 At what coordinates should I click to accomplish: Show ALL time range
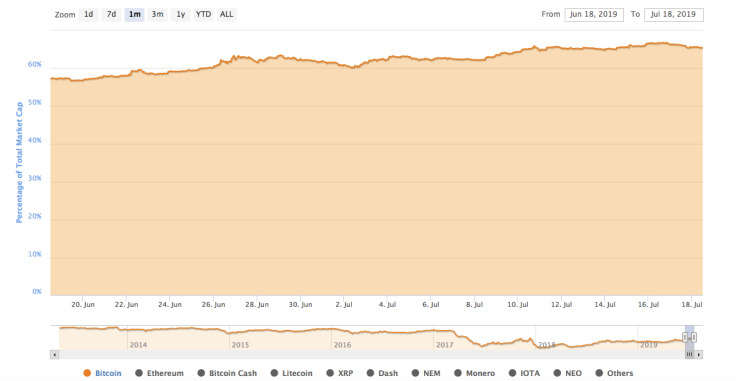[x=226, y=15]
